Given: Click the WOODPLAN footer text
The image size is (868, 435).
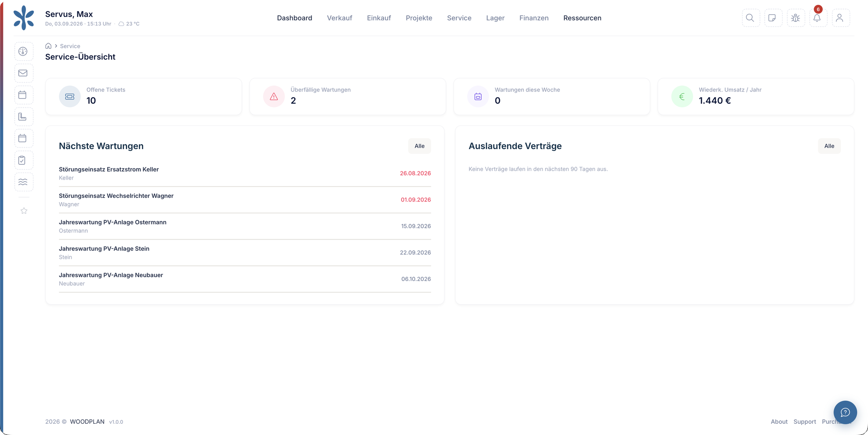Looking at the screenshot, I should (x=87, y=422).
